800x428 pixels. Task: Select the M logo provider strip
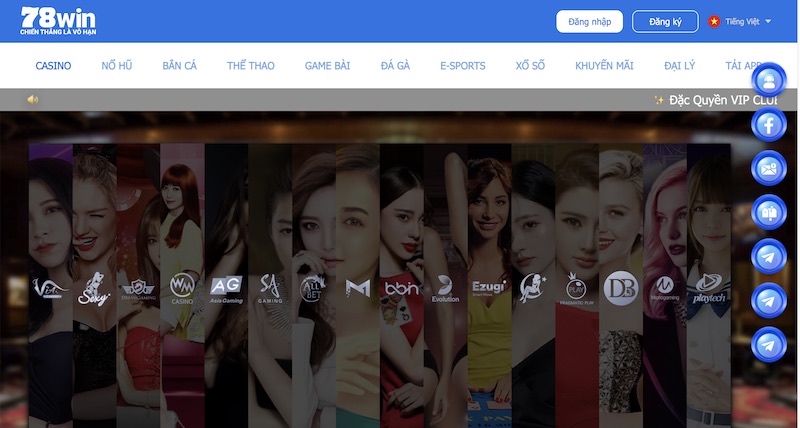pos(358,288)
